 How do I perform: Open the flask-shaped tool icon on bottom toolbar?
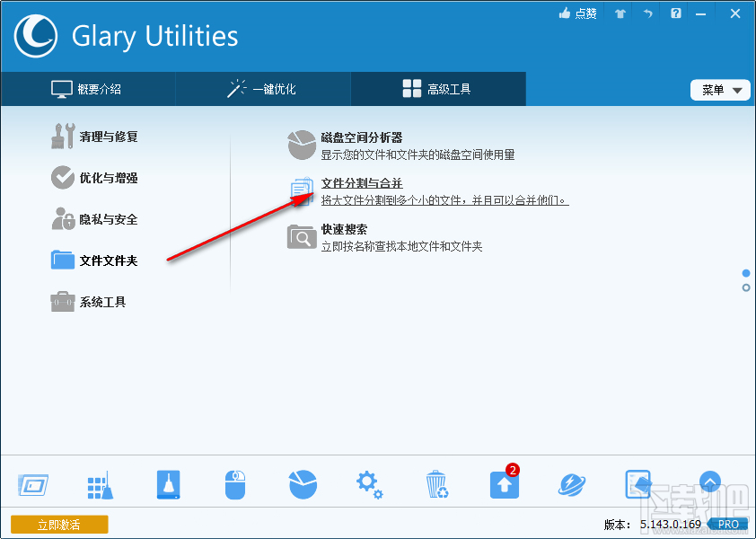[168, 482]
